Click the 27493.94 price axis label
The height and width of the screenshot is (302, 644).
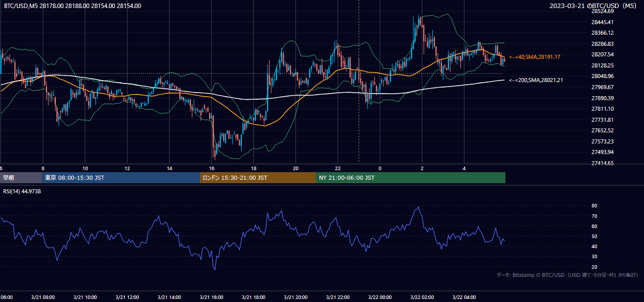coord(602,152)
